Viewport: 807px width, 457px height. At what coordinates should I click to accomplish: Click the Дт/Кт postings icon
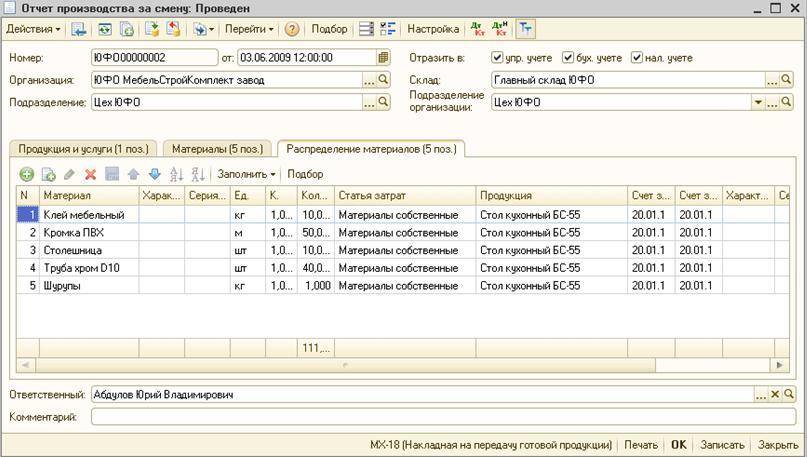(477, 30)
